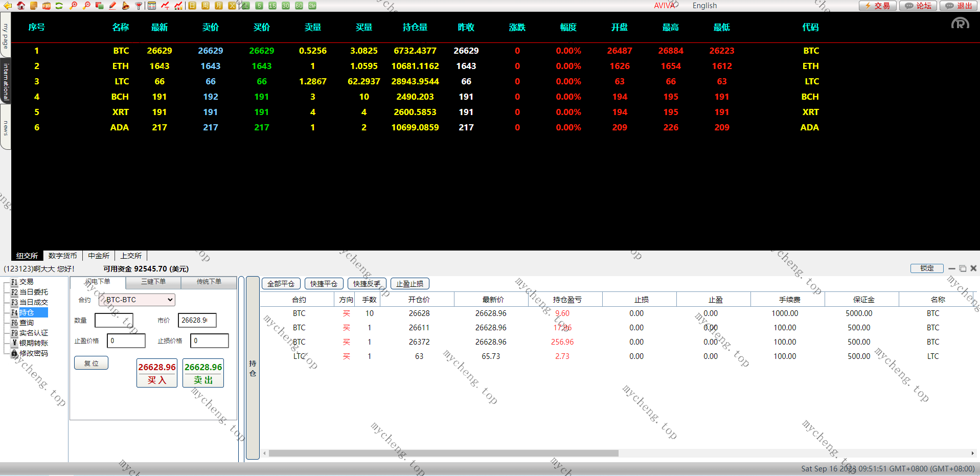Select the 三键下单 order tab

point(153,282)
